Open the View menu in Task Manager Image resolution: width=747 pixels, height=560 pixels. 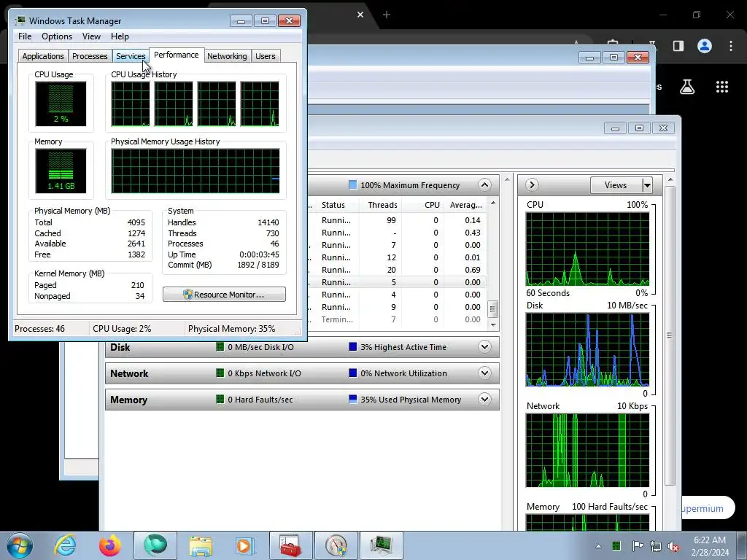click(91, 36)
